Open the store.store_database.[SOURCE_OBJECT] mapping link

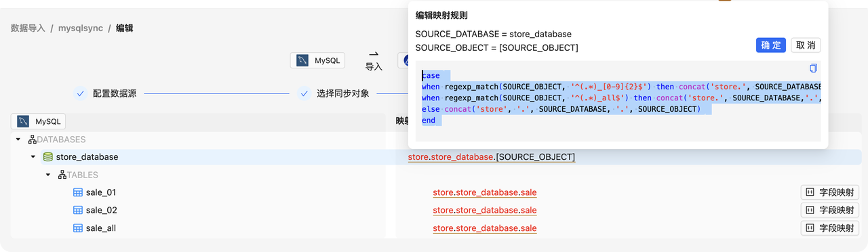coord(492,157)
